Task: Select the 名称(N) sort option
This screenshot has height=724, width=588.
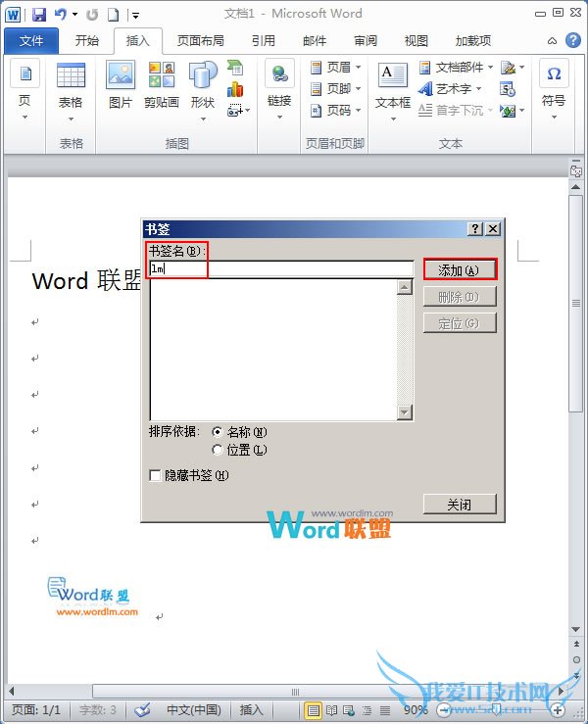Action: 218,432
